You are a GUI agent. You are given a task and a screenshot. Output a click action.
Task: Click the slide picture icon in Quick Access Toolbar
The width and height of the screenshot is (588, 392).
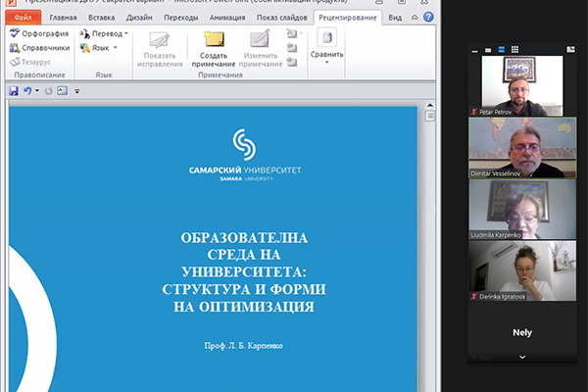63,91
